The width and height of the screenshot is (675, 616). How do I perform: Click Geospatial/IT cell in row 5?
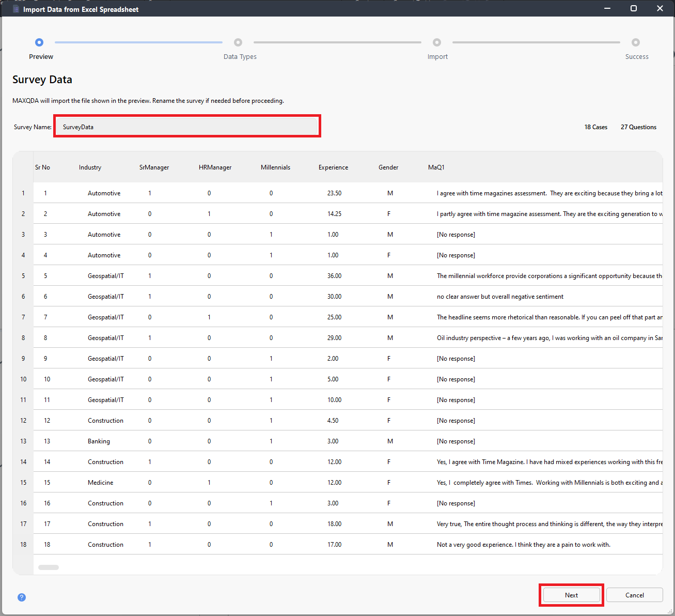pos(105,276)
